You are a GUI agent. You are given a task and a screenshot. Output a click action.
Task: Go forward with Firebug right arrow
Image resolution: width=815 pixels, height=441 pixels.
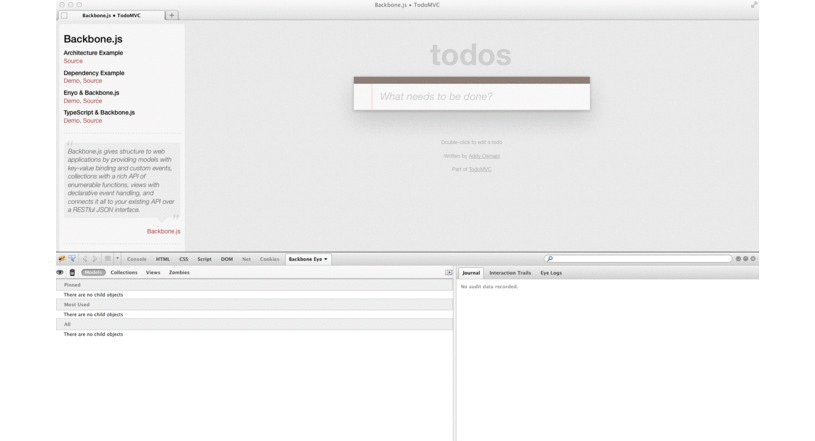pyautogui.click(x=95, y=259)
